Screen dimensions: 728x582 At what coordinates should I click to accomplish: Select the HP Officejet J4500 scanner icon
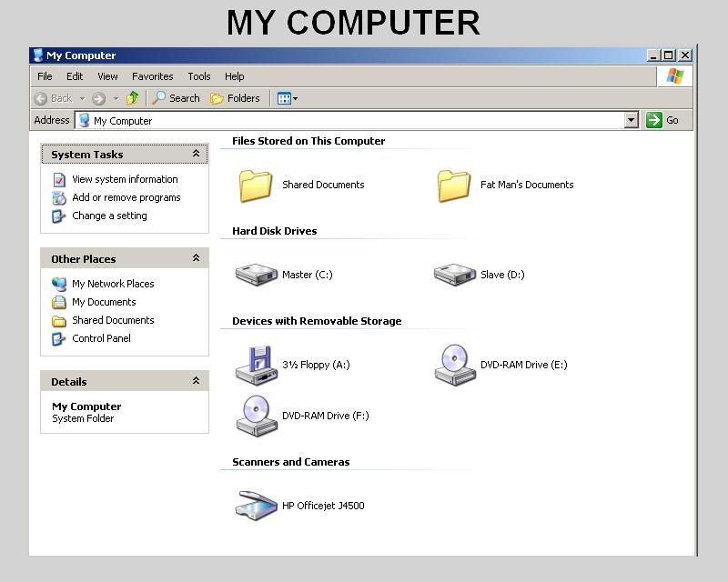(x=256, y=506)
